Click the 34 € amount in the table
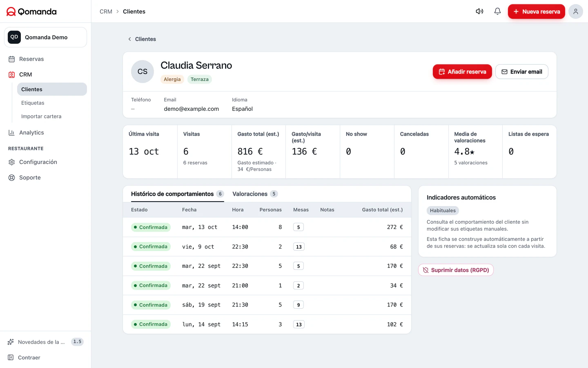 tap(396, 285)
